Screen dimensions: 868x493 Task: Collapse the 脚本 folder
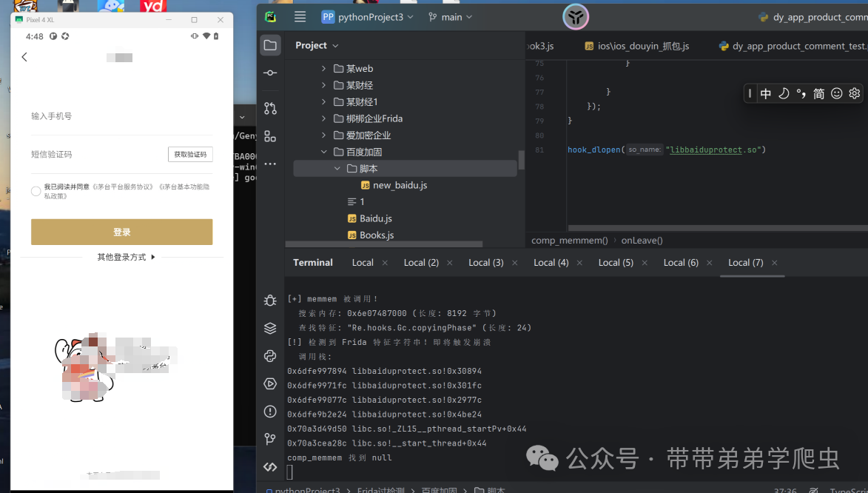(337, 168)
